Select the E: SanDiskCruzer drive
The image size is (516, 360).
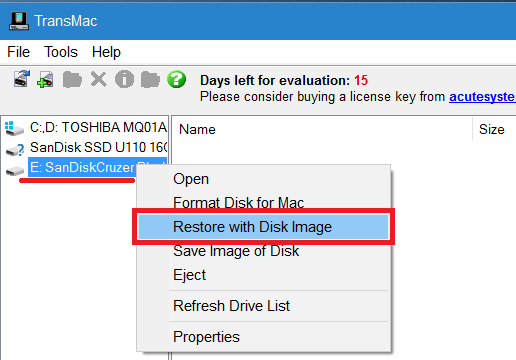[85, 167]
